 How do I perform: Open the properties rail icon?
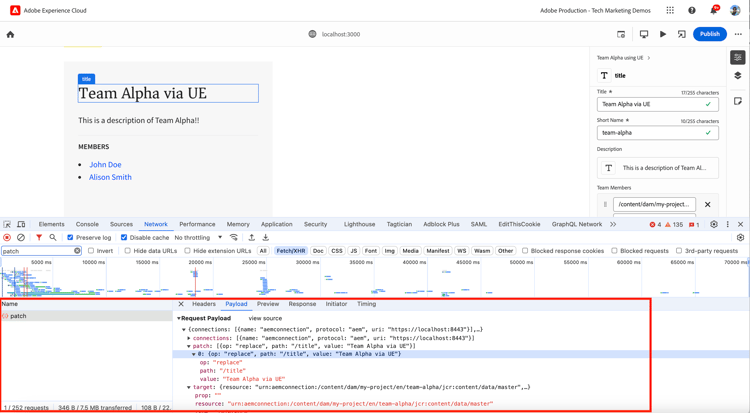738,57
